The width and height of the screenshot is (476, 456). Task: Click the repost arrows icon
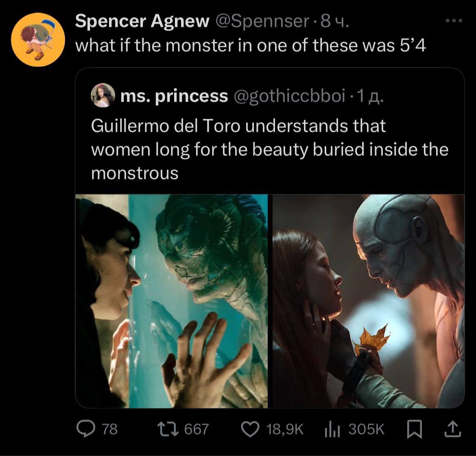[168, 429]
